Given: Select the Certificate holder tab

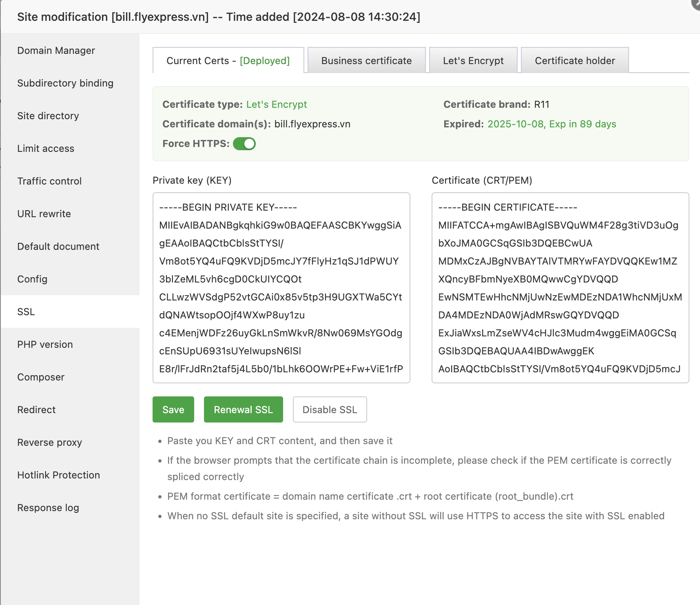Looking at the screenshot, I should coord(575,61).
